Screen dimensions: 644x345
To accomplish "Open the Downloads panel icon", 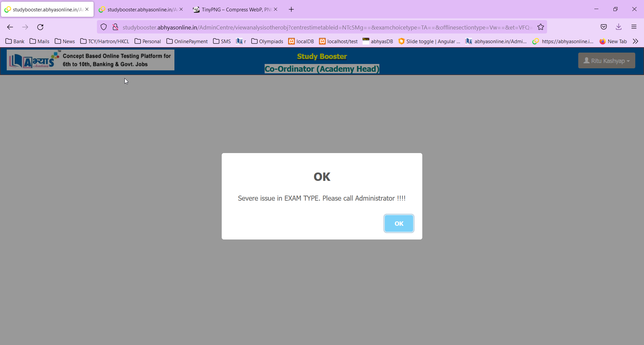I will [x=619, y=27].
